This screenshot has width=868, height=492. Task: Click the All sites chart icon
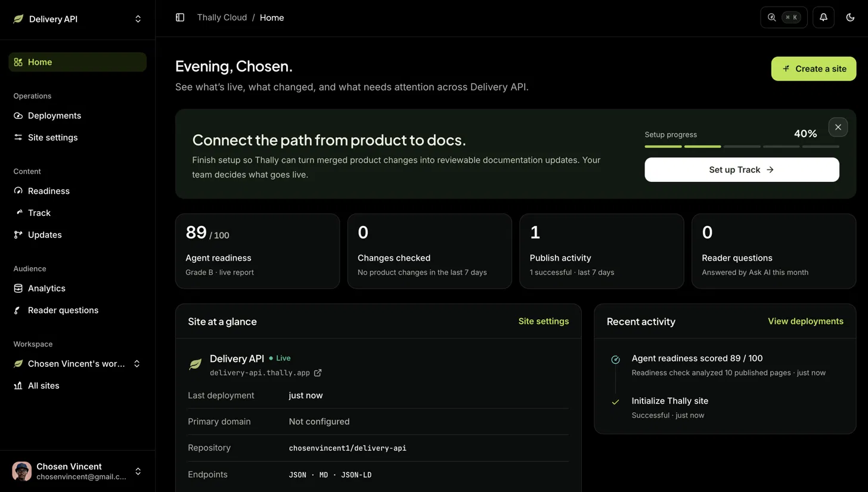pos(18,386)
